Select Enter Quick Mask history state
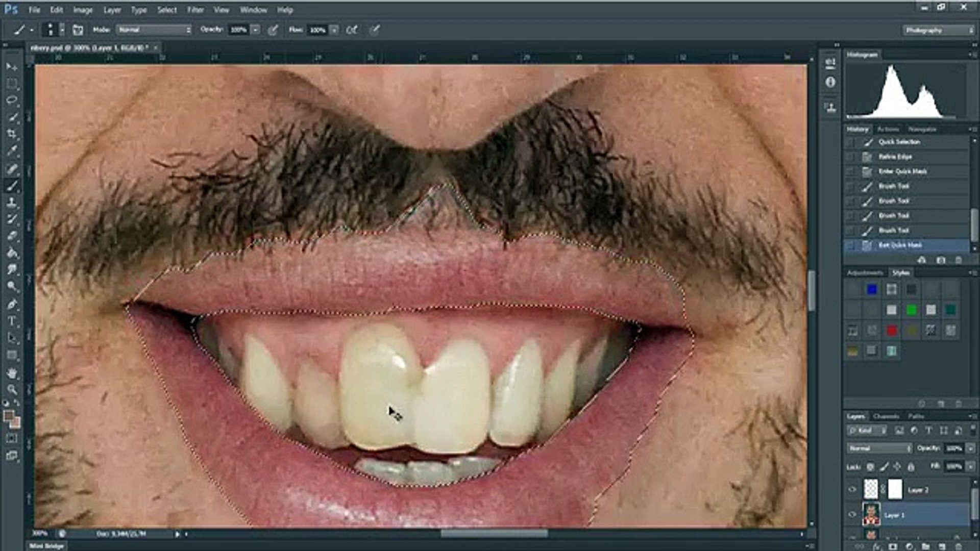This screenshot has height=551, width=980. [x=902, y=171]
